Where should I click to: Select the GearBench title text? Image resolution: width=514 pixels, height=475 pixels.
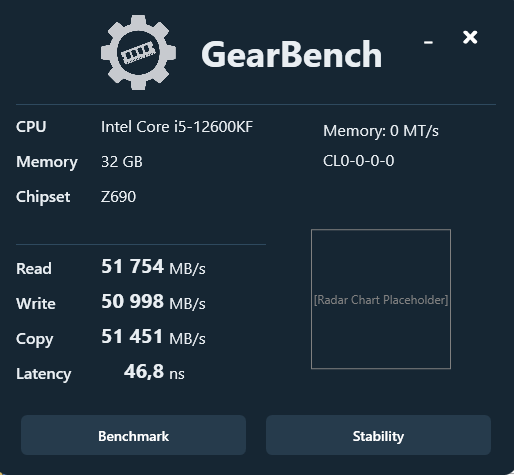tap(292, 54)
